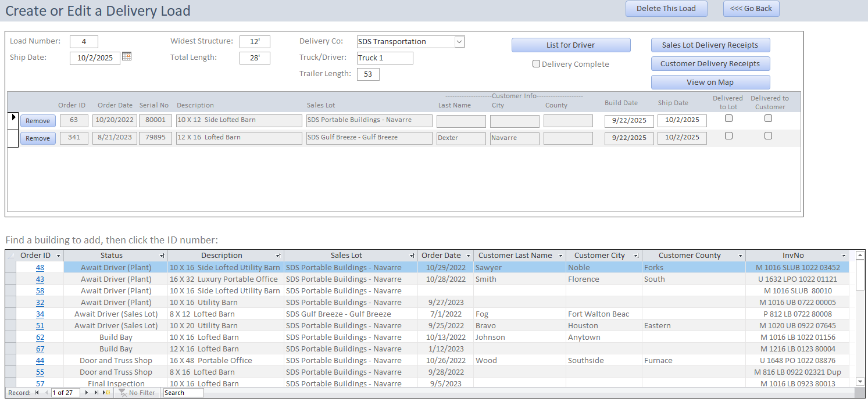The width and height of the screenshot is (868, 402).
Task: Click the InvNo column header
Action: click(x=792, y=256)
